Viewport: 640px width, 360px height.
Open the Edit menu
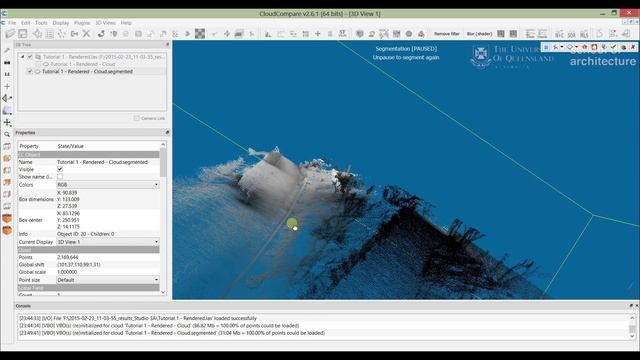(25, 23)
